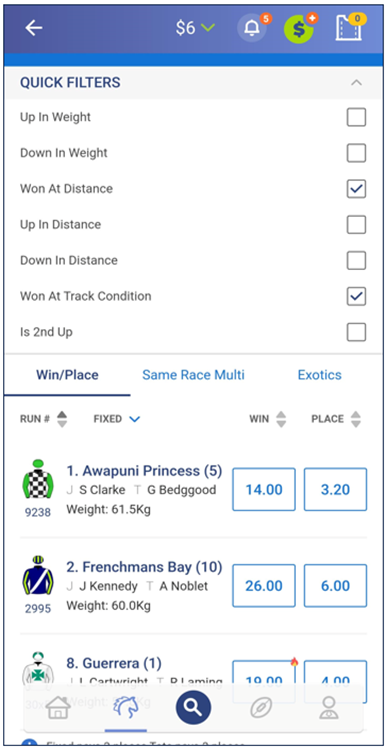The height and width of the screenshot is (747, 386).
Task: Switch to Same Race Multi tab
Action: click(193, 375)
